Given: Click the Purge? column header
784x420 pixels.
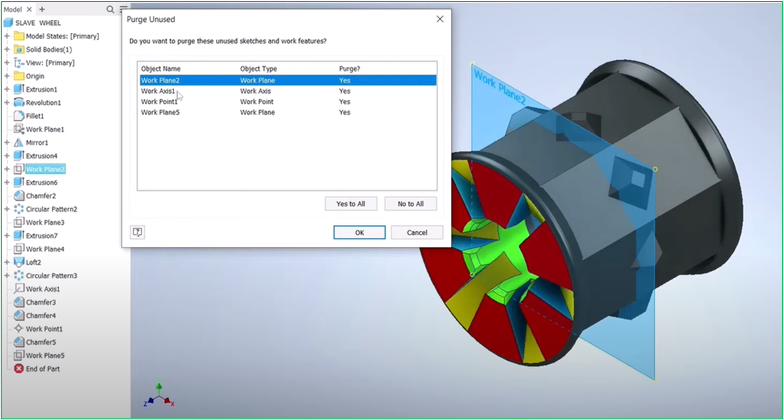Looking at the screenshot, I should click(x=350, y=69).
